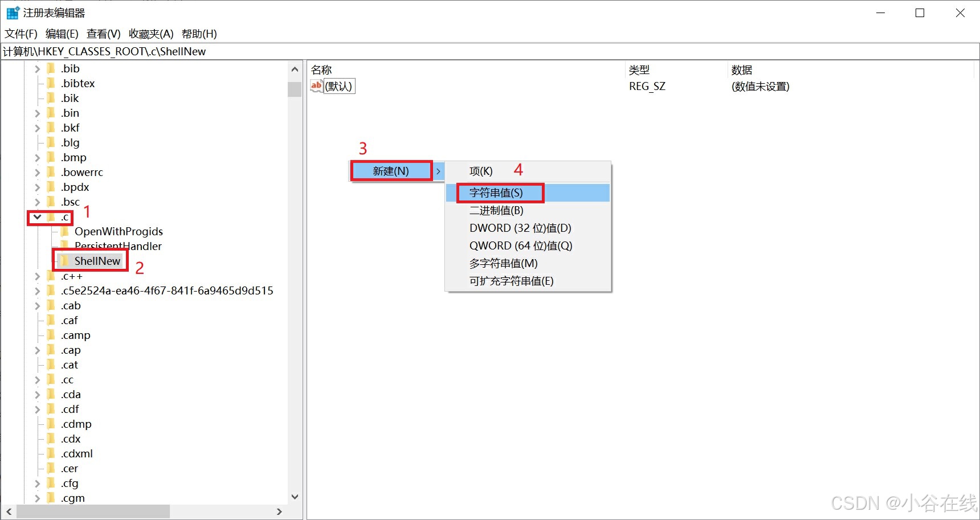Open the 文件(F) menu

[21, 34]
